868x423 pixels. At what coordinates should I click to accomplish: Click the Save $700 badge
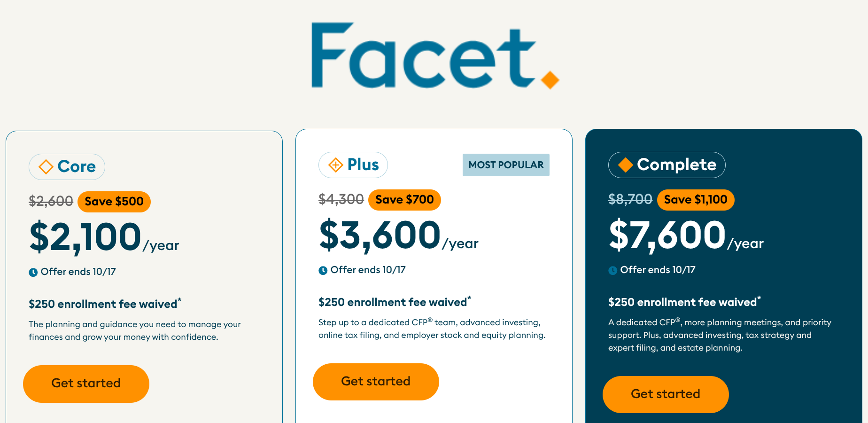(x=404, y=200)
